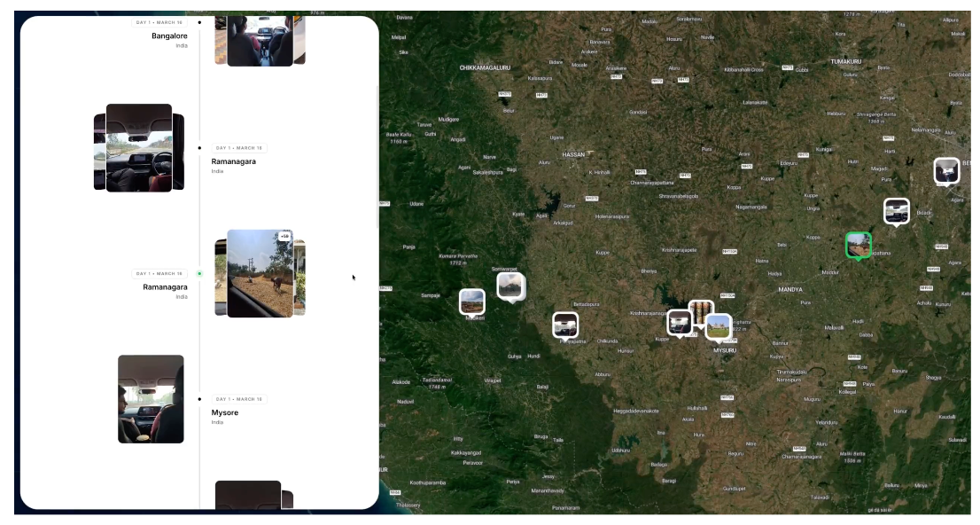Open the photo pin beside Somwarpet

click(510, 286)
